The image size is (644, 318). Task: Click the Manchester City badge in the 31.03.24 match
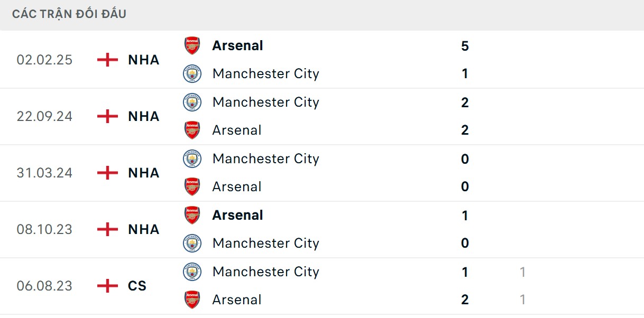191,158
